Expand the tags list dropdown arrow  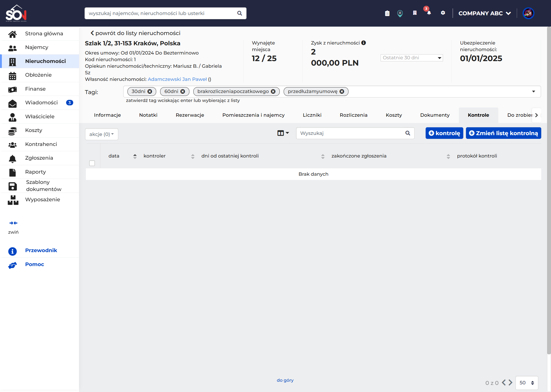(533, 91)
